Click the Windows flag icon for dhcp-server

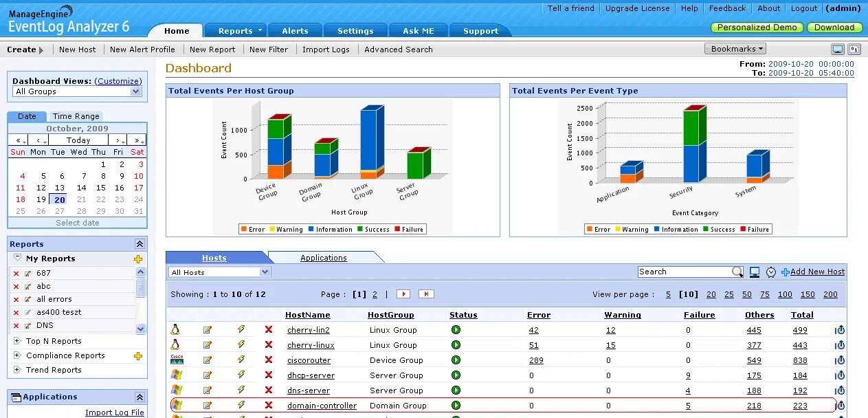177,375
